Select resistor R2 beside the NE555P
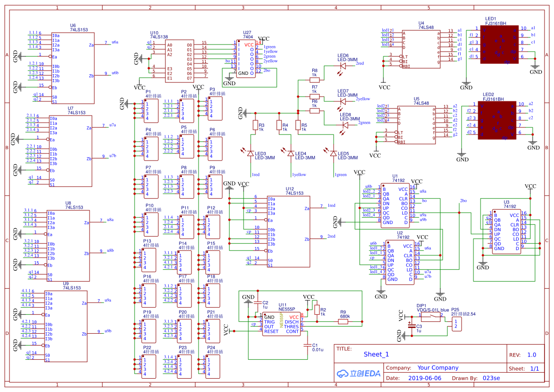Image resolution: width=554 pixels, height=392 pixels. [x=317, y=310]
